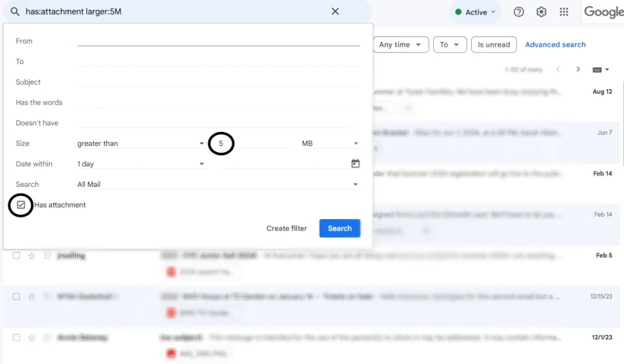Image resolution: width=624 pixels, height=364 pixels.
Task: Open the Any time filter chip
Action: [400, 44]
